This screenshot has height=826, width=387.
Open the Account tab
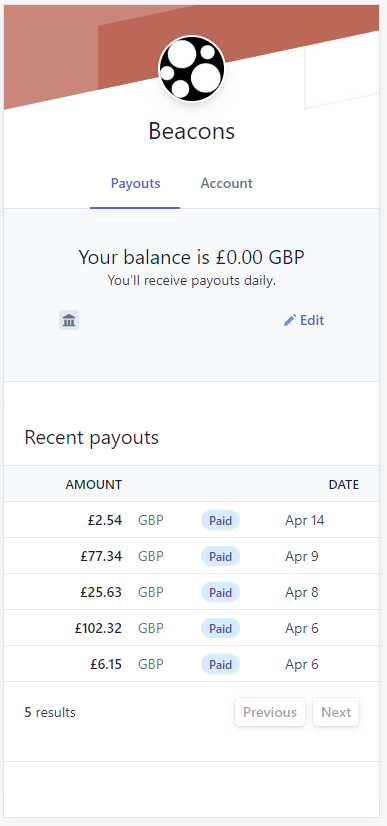coord(226,183)
